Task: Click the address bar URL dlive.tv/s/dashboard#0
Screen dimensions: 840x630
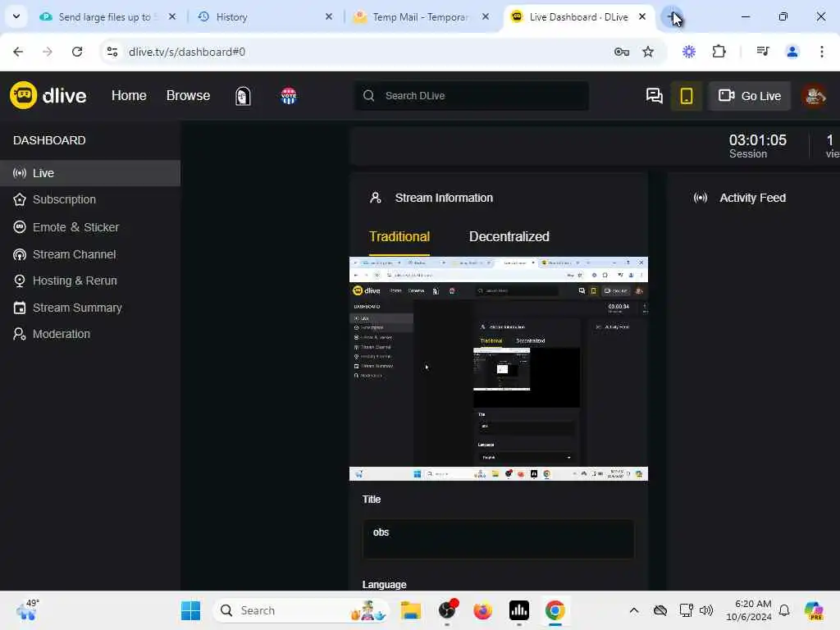Action: (x=187, y=52)
